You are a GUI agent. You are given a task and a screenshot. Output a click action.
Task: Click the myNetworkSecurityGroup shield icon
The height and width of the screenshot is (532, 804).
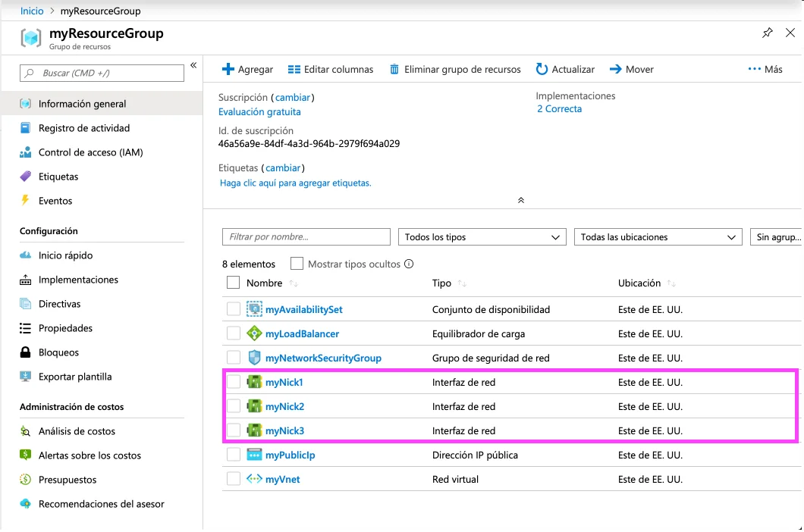(x=254, y=358)
